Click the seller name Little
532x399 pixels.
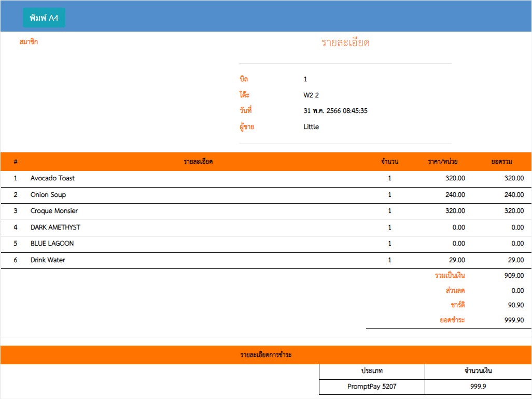[311, 127]
